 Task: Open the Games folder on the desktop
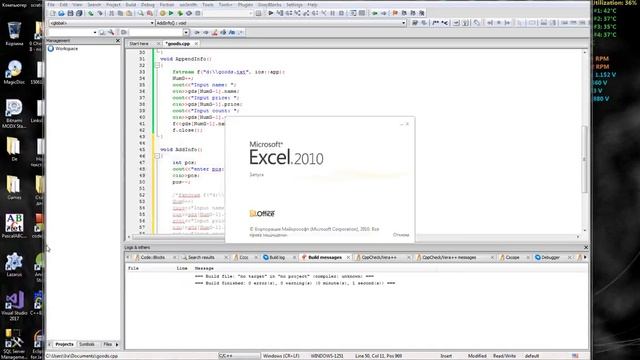[14, 188]
